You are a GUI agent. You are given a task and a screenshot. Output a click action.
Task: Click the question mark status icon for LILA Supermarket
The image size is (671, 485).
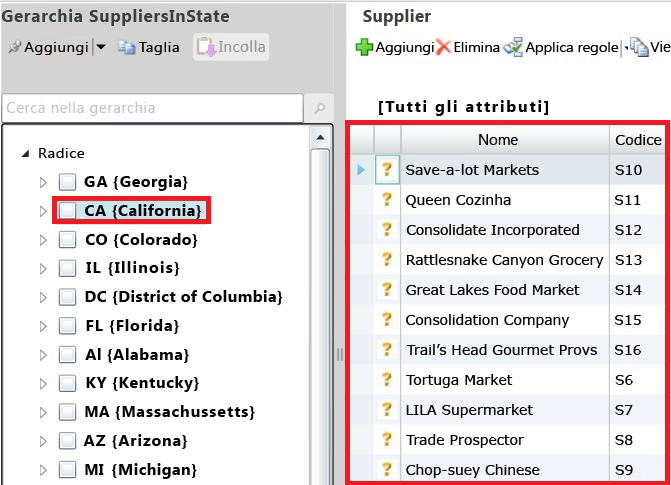[x=387, y=409]
